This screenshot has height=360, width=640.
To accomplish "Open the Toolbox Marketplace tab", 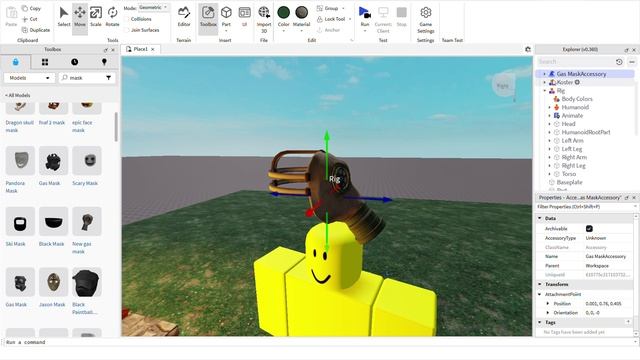I will 16,62.
